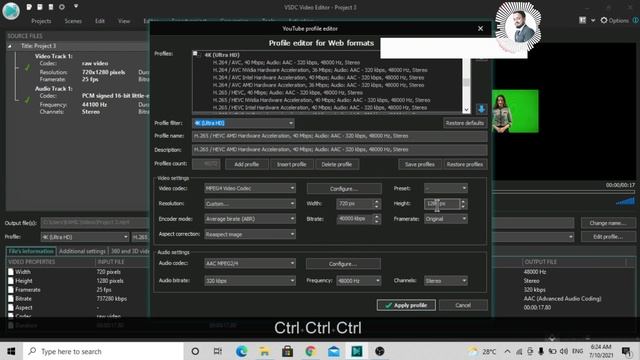
Task: Click the third quick access toolbar icon
Action: pyautogui.click(x=51, y=7)
